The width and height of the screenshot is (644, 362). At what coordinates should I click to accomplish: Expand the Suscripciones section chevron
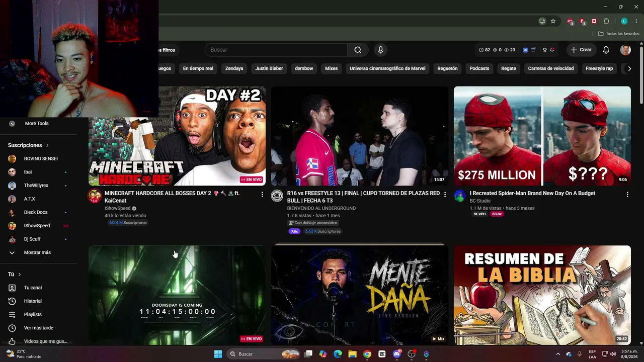47,145
